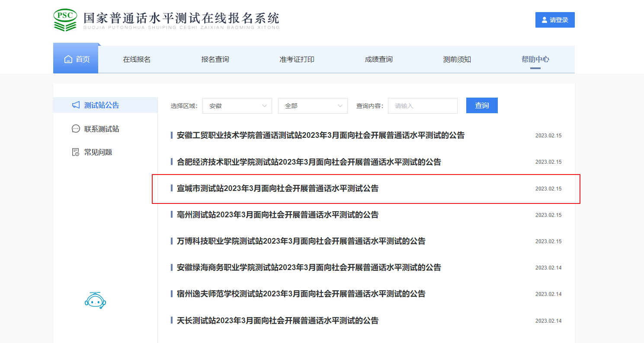This screenshot has width=644, height=343.
Task: Open the 亳州测试站 announcement
Action: (x=278, y=215)
